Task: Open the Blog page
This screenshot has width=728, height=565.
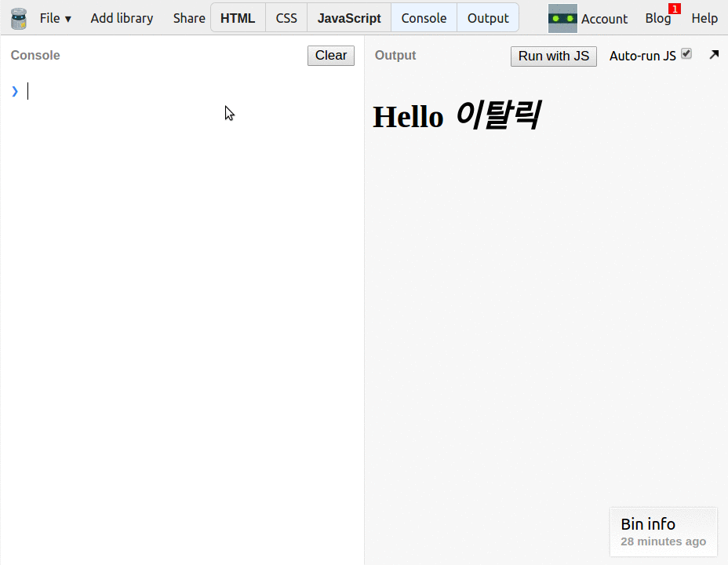Action: click(657, 18)
